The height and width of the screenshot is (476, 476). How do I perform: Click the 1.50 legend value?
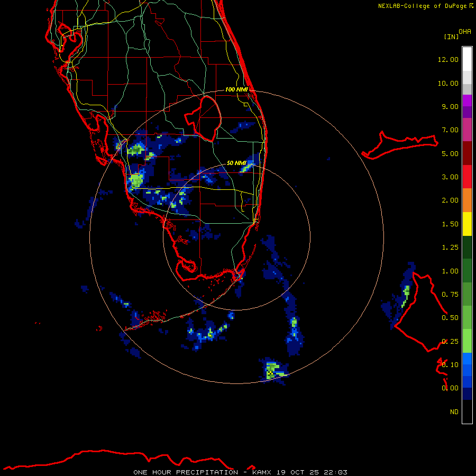pos(450,224)
